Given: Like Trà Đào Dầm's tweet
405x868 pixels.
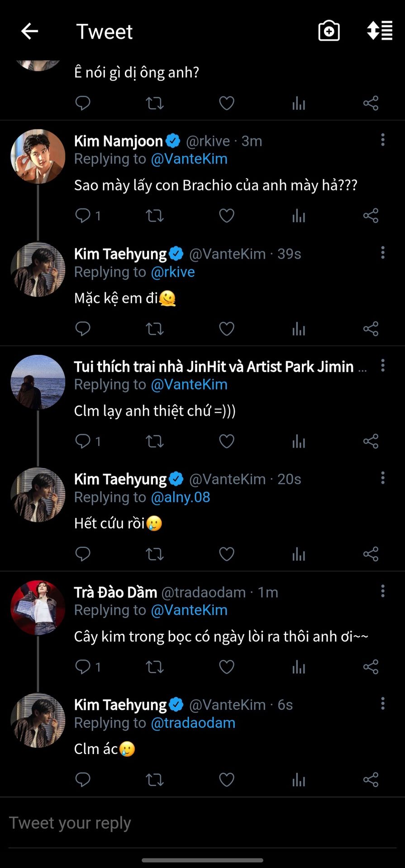Looking at the screenshot, I should point(227,667).
